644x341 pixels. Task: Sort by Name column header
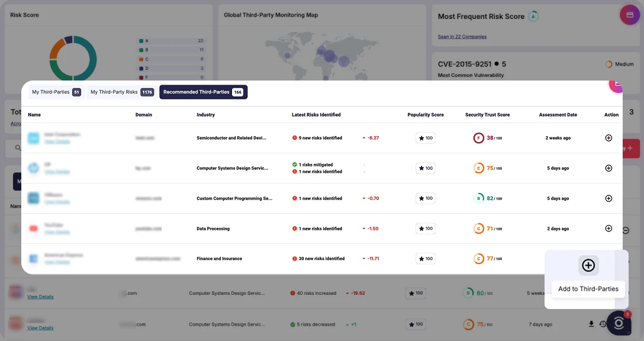pos(34,115)
